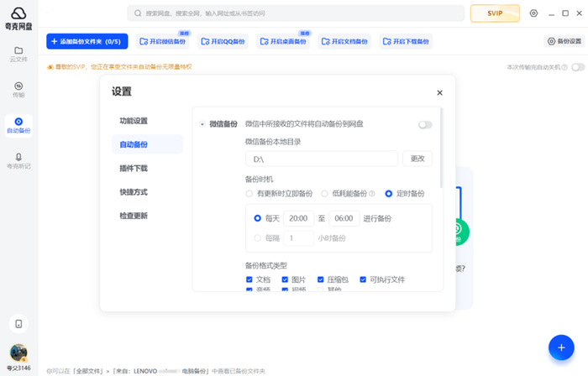
Task: Click the 低耗能备份 help question icon
Action: pyautogui.click(x=371, y=194)
